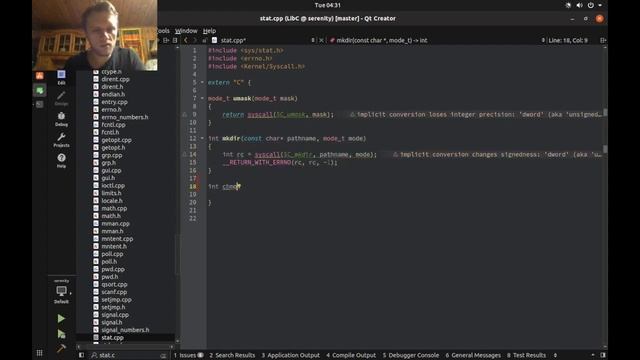Open the Window menu

186,31
